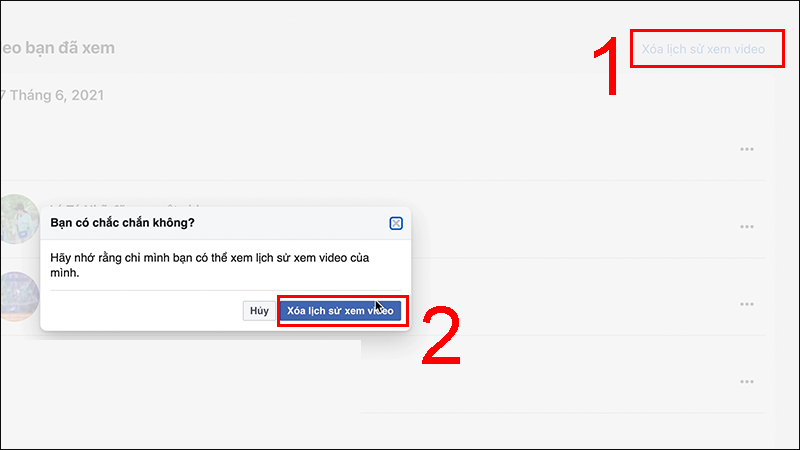Open options menu under the date heading
The width and height of the screenshot is (800, 450).
pyautogui.click(x=747, y=149)
